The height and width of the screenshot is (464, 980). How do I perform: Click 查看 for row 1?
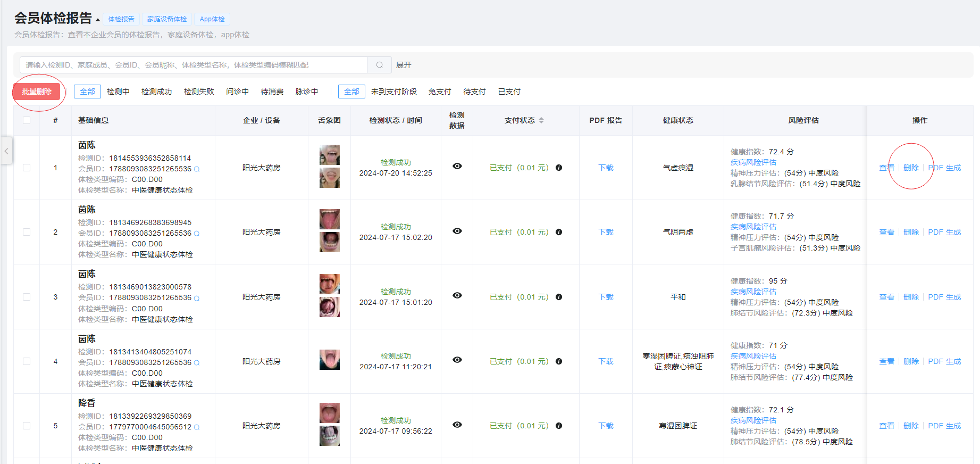coord(886,168)
